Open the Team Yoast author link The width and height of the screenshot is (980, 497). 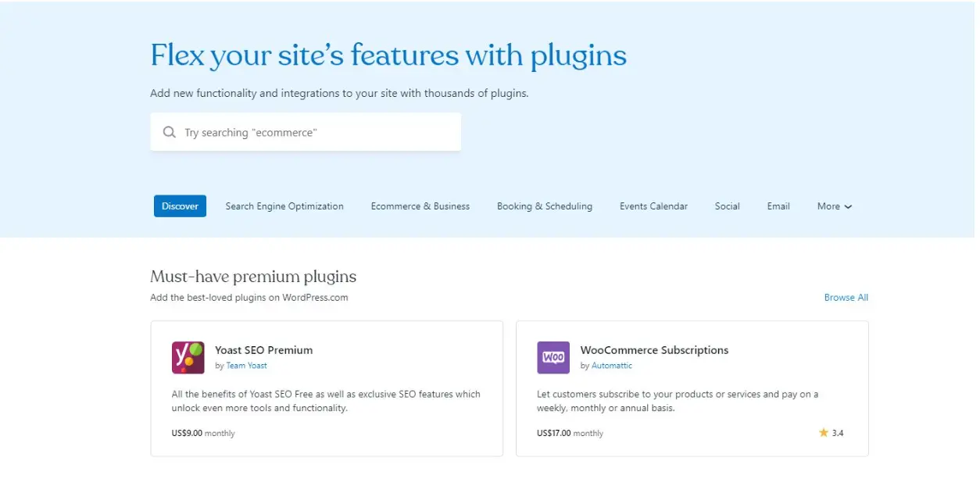[x=246, y=365]
